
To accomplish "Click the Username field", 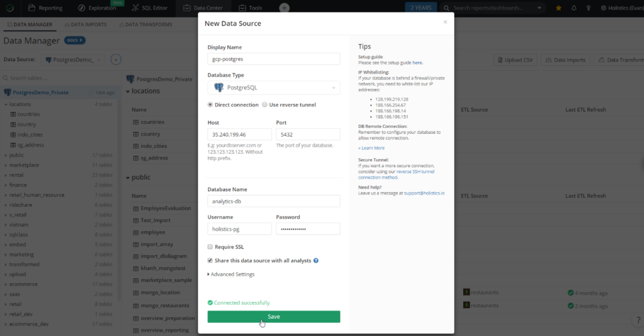I will pyautogui.click(x=239, y=228).
